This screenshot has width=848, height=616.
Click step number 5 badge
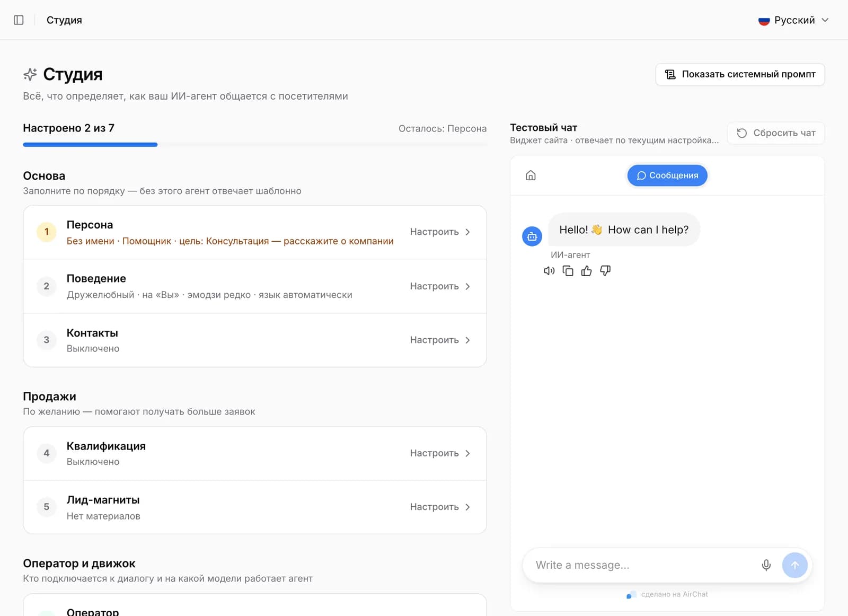tap(47, 507)
